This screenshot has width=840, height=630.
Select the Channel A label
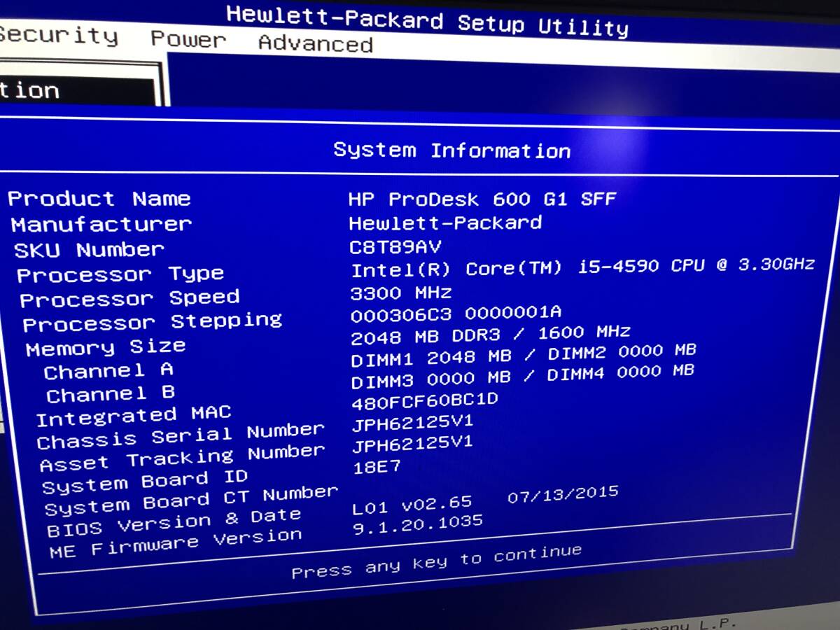click(x=108, y=370)
